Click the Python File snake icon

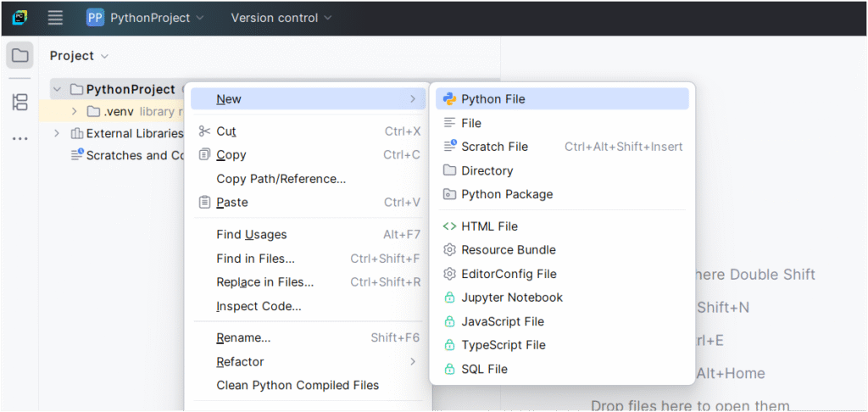pyautogui.click(x=449, y=99)
